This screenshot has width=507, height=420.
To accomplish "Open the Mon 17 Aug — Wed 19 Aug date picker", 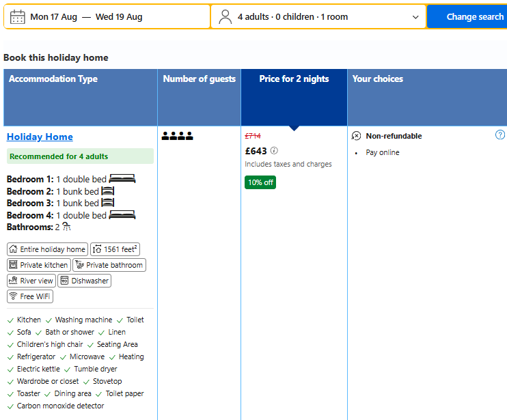I will [x=107, y=17].
